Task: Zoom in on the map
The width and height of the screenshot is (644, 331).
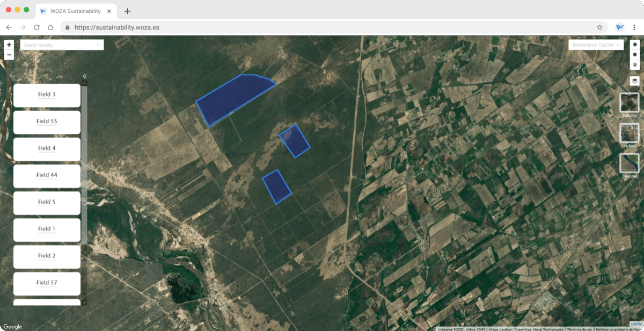Action: coord(9,45)
